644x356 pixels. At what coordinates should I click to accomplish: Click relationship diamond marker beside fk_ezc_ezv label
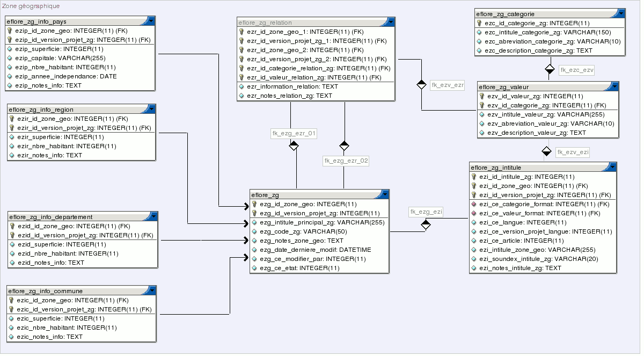(549, 69)
